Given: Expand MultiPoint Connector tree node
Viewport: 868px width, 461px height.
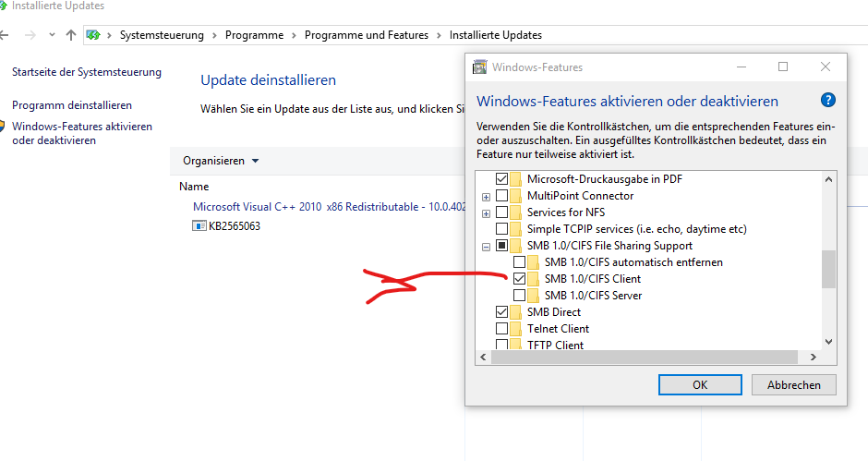Looking at the screenshot, I should point(486,197).
